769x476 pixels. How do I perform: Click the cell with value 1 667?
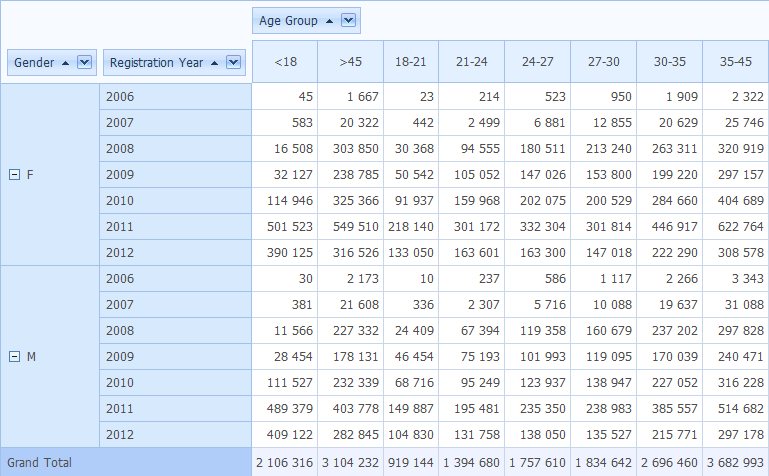pos(350,97)
